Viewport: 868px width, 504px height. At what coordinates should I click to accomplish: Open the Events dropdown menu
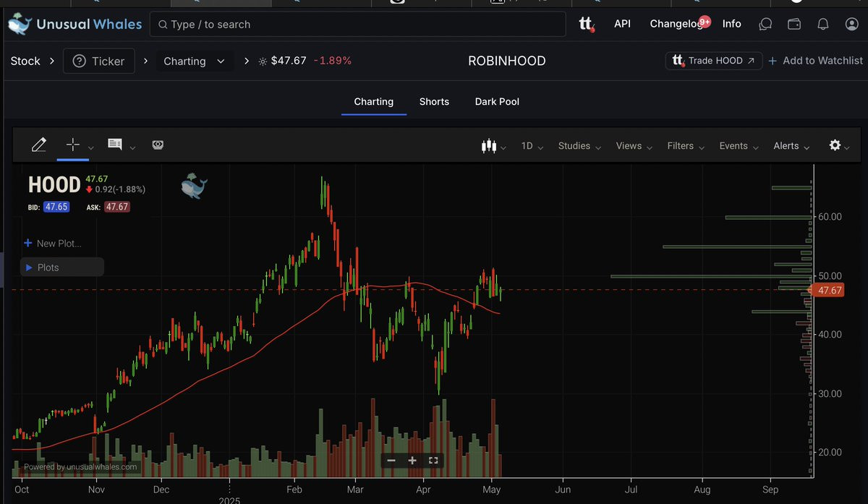(739, 146)
